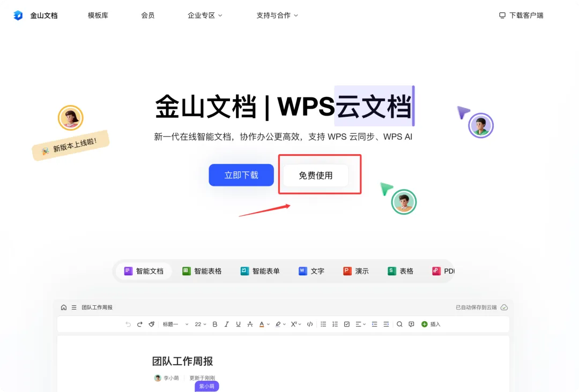Viewport: 579px width, 392px height.
Task: Select the PDF tab
Action: (x=443, y=271)
